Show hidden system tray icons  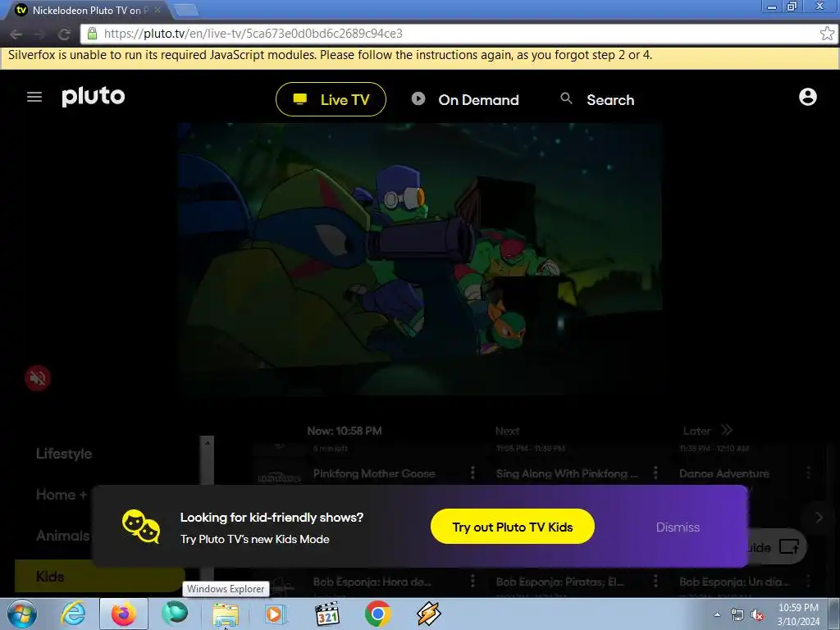click(x=717, y=615)
